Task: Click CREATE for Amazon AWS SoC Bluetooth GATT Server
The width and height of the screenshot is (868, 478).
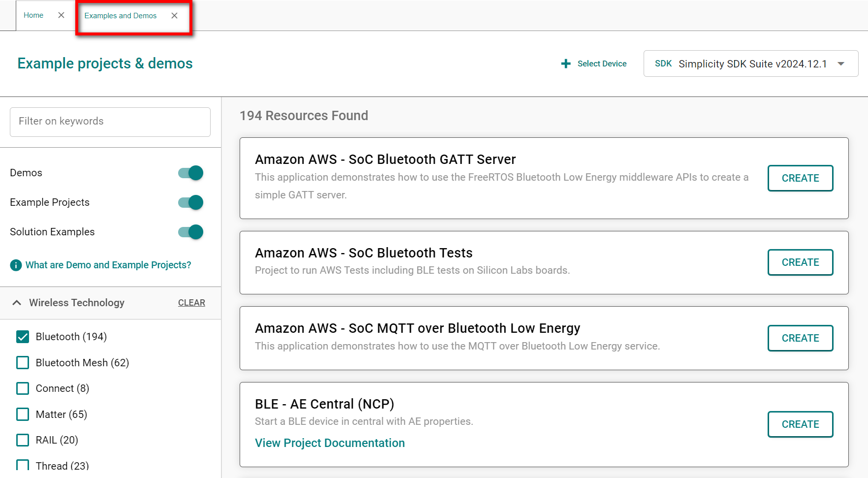Action: pos(800,178)
